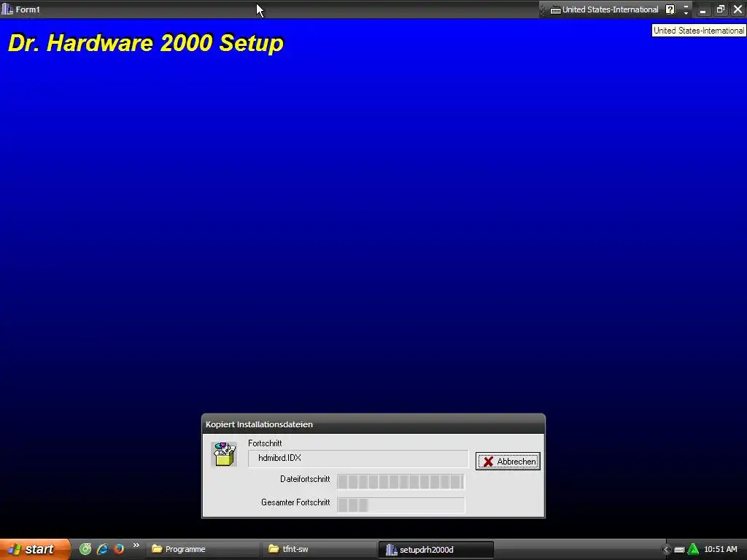Close the Form1 setup window
This screenshot has height=560, width=747.
point(738,9)
